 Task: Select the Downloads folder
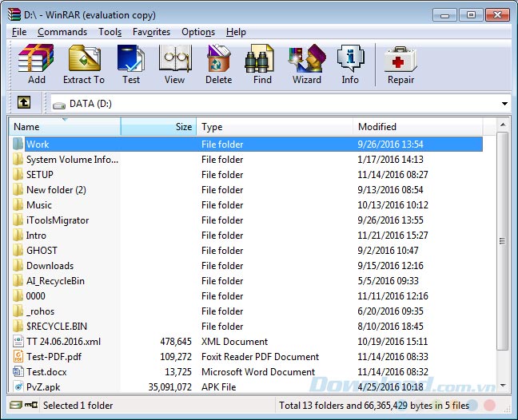(x=50, y=266)
